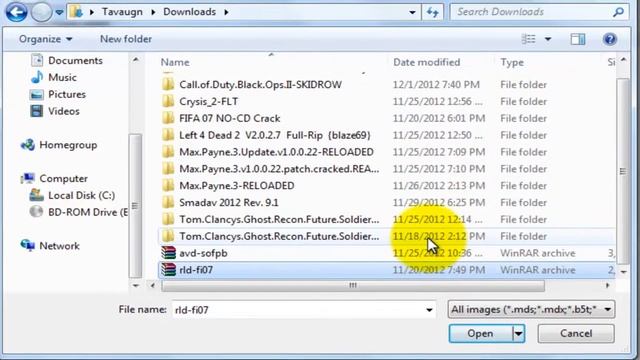Expand the File name dropdown arrow
The image size is (640, 360).
coord(429,310)
